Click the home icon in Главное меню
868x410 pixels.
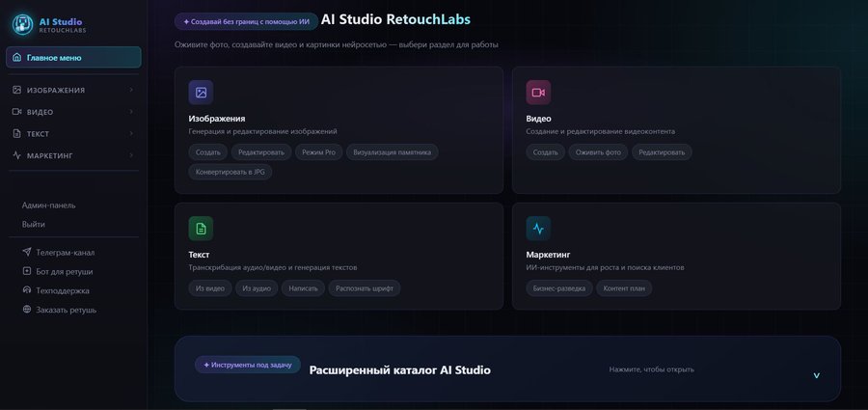click(x=17, y=58)
